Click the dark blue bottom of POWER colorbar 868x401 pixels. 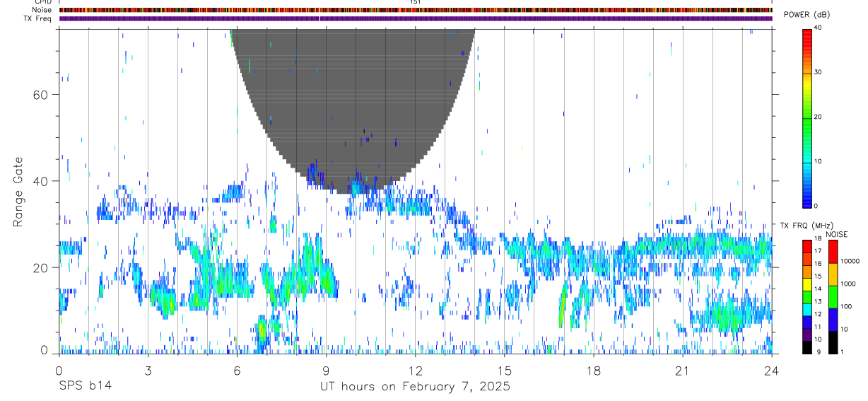pos(807,200)
